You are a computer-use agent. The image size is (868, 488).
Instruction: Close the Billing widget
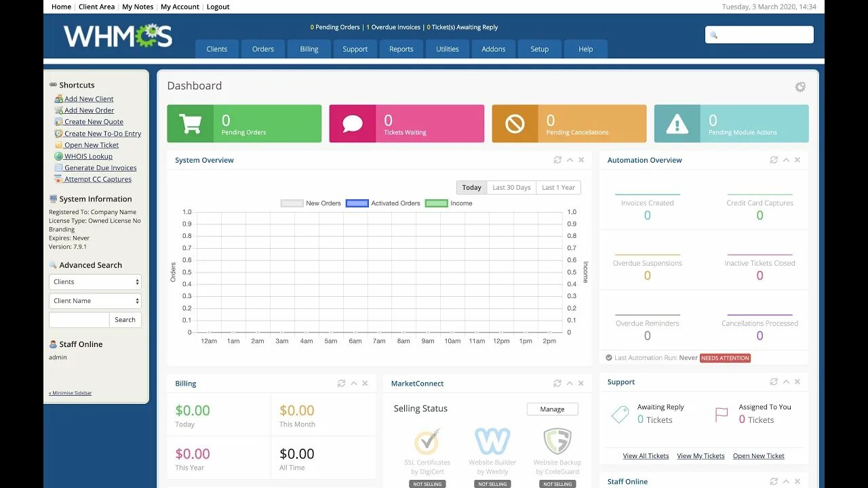[365, 383]
